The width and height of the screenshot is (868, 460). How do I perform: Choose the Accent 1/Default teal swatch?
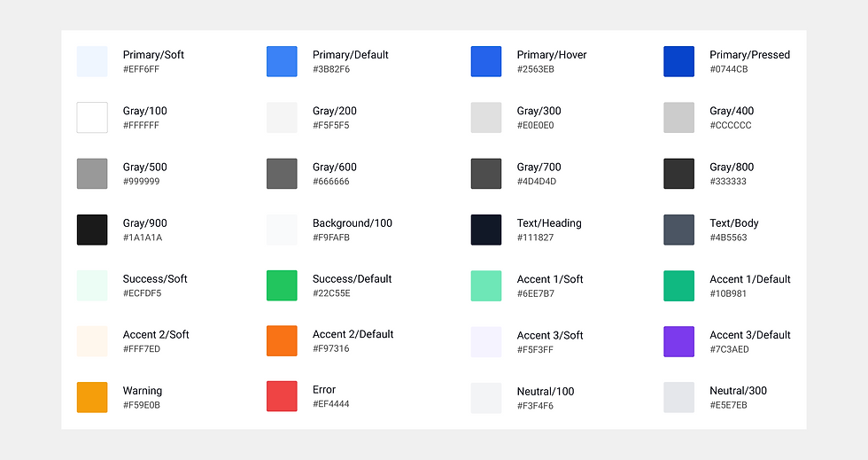[678, 286]
